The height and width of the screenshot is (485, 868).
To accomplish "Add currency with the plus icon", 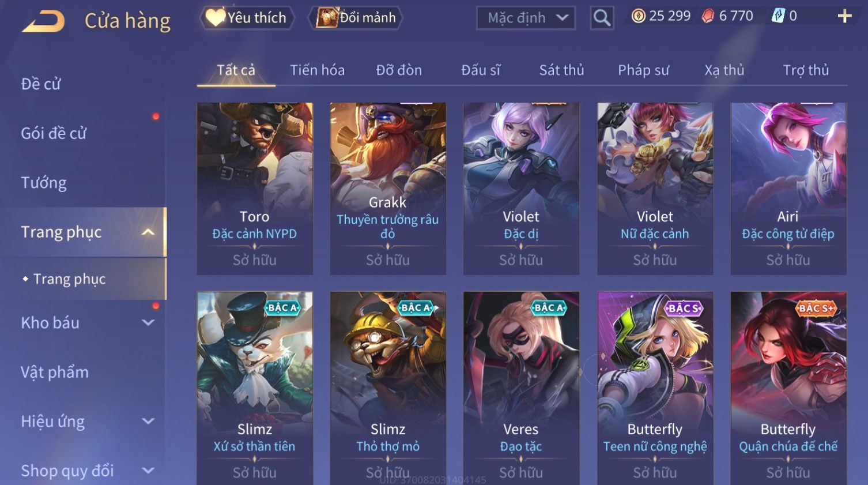I will pos(844,16).
